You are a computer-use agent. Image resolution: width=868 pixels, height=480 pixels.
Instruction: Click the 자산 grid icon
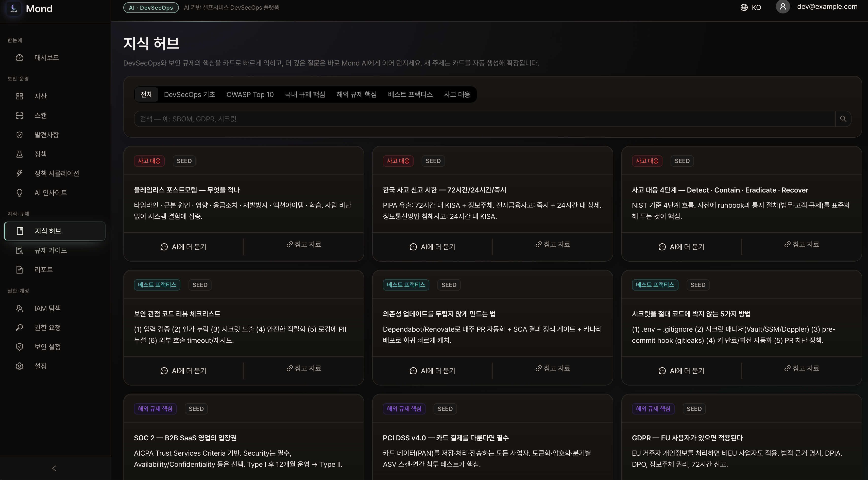pyautogui.click(x=20, y=96)
